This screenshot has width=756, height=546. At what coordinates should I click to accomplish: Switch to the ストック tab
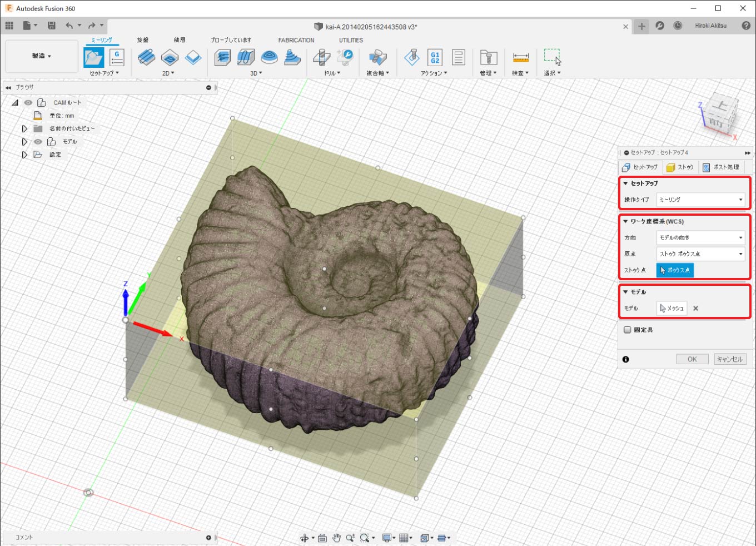click(x=680, y=167)
